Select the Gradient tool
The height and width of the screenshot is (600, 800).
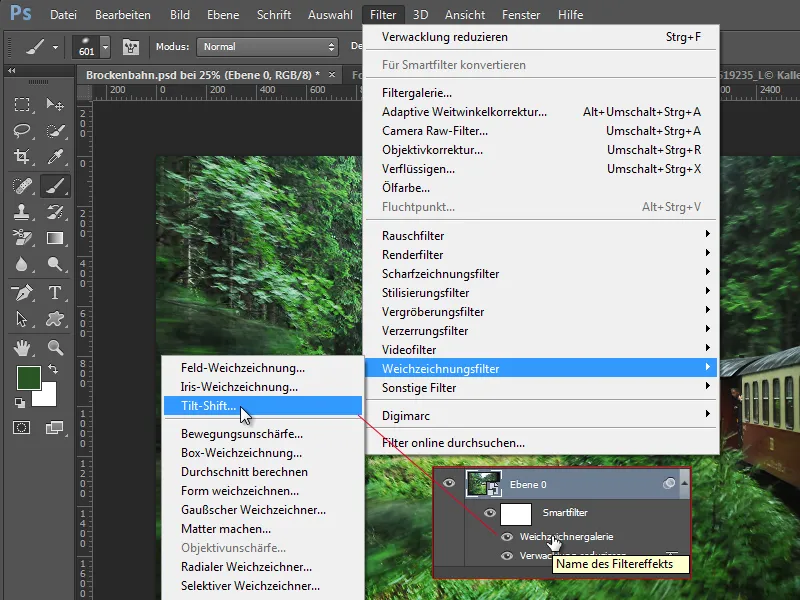click(55, 238)
